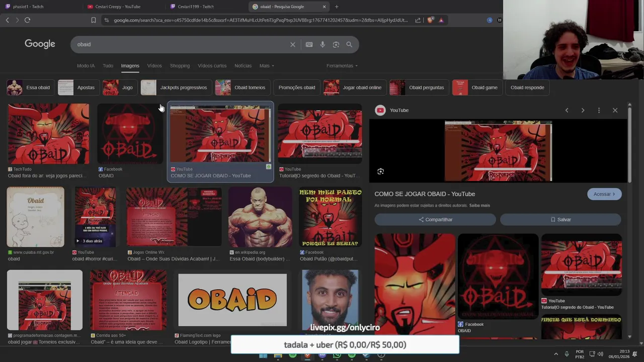Screen dimensions: 644x362
Task: Click the Salvar button
Action: click(560, 220)
